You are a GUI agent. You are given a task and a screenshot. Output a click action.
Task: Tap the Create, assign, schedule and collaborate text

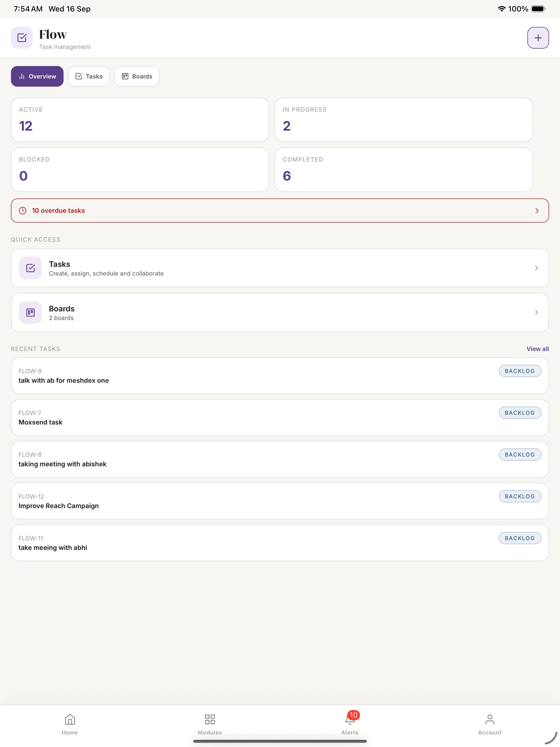tap(106, 274)
